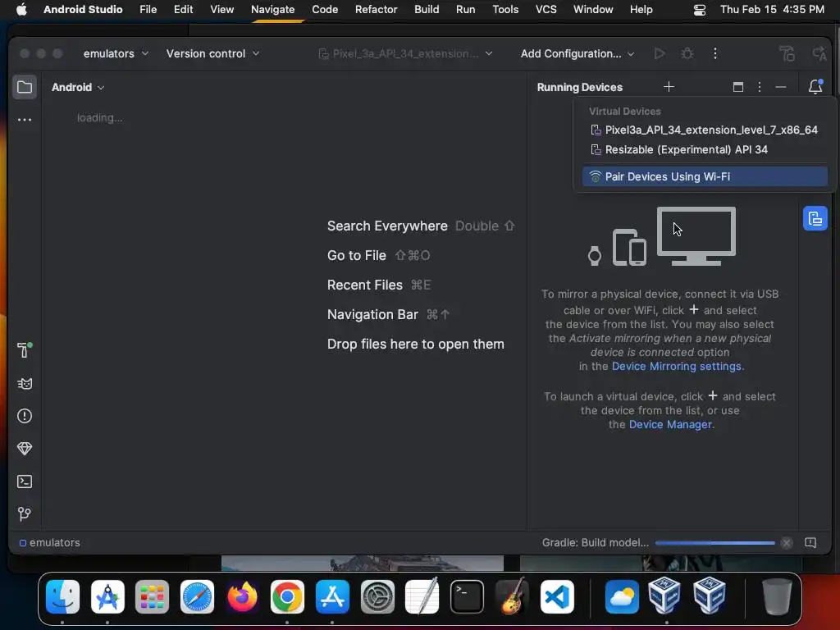The image size is (840, 630).
Task: Click the plus icon to add a device
Action: 669,87
